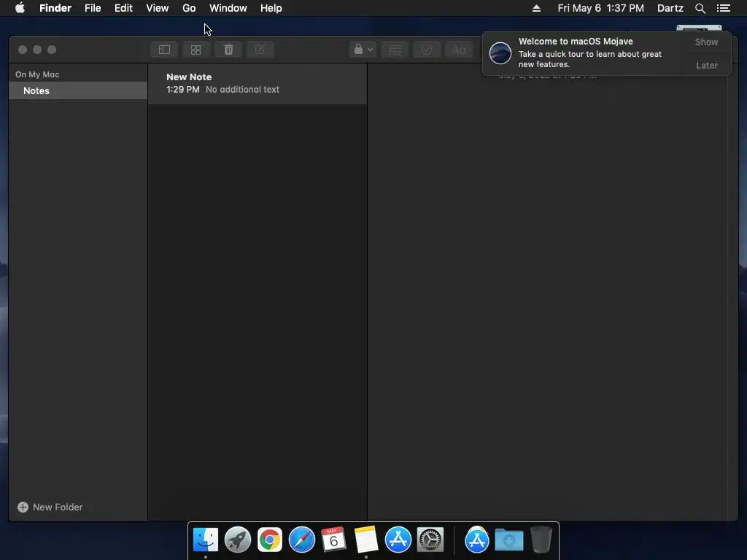
Task: Open System Preferences gear icon
Action: click(x=430, y=540)
